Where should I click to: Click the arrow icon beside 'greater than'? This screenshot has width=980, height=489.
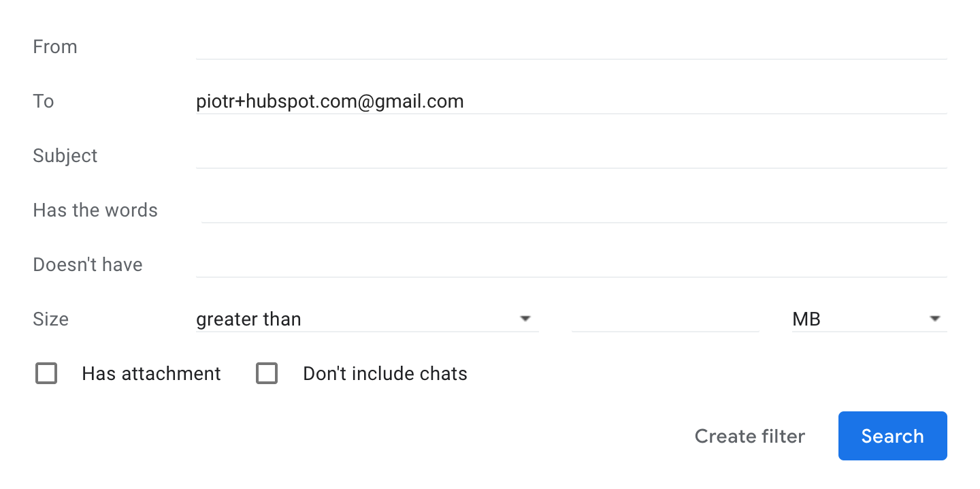[x=525, y=319]
